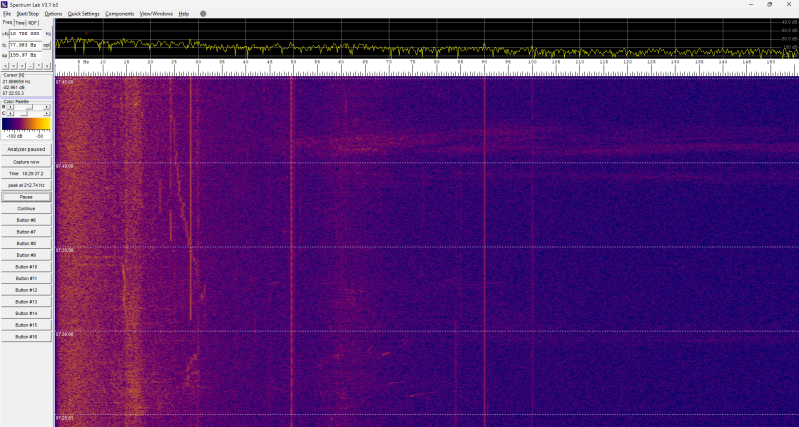Click Button #9

coord(26,255)
